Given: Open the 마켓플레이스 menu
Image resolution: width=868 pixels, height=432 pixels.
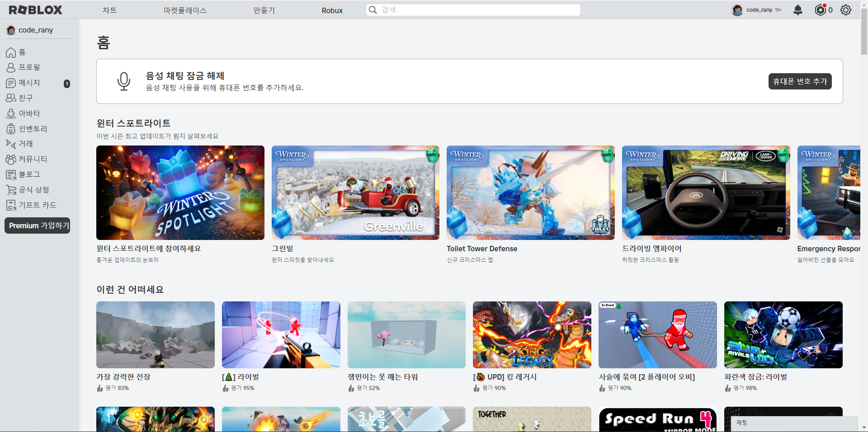Looking at the screenshot, I should pos(185,10).
